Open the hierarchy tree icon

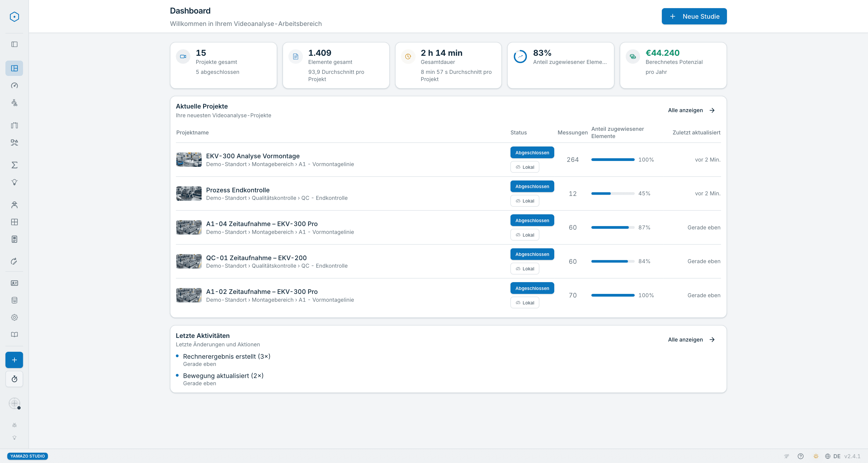[x=14, y=103]
